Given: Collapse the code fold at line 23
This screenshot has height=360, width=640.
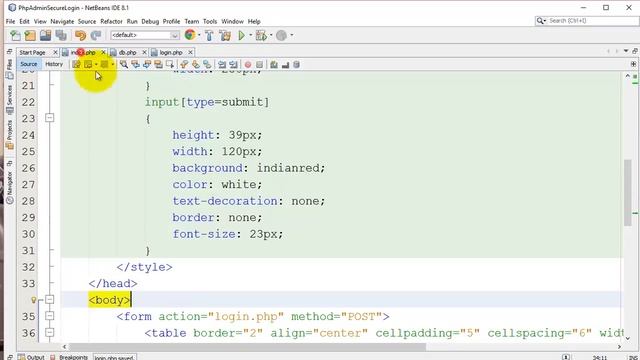Looking at the screenshot, I should pos(49,118).
